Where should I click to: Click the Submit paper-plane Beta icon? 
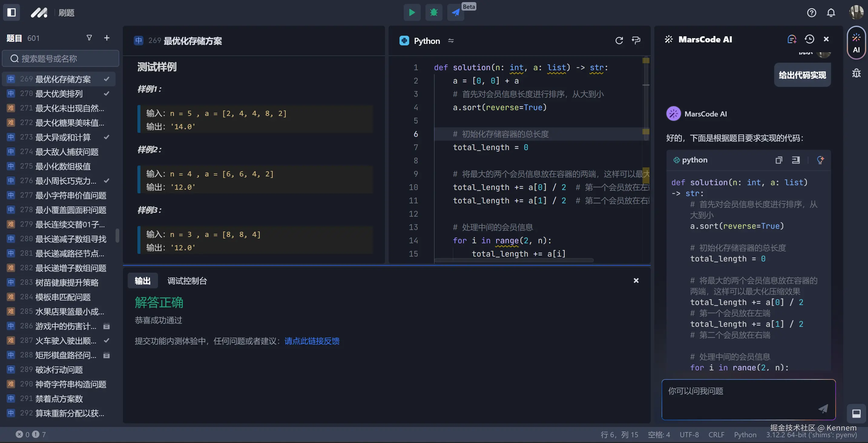455,12
